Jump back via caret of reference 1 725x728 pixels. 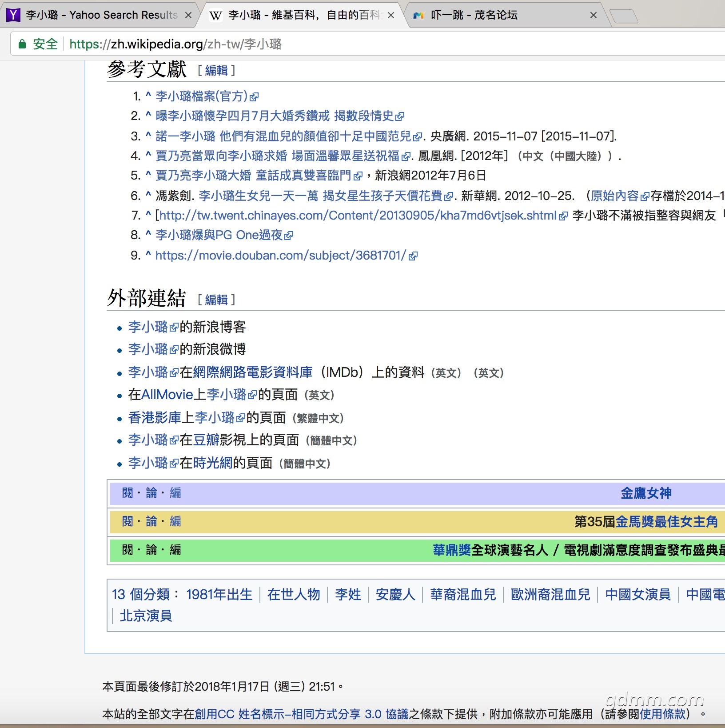coord(148,95)
